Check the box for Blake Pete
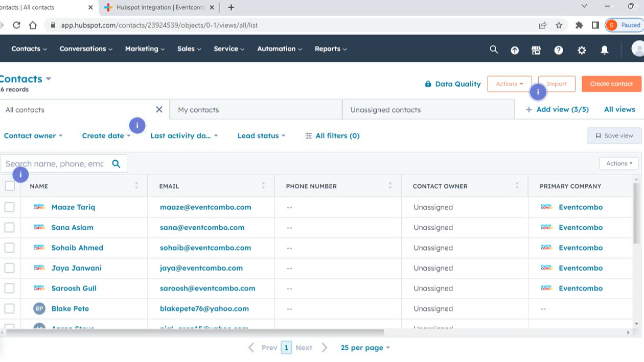Image resolution: width=644 pixels, height=362 pixels. point(10,308)
